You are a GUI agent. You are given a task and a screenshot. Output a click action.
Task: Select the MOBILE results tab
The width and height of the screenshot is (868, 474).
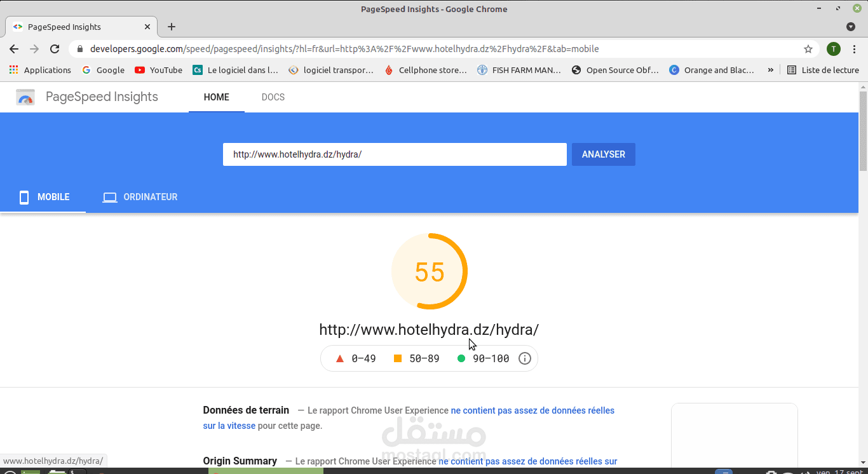[43, 197]
